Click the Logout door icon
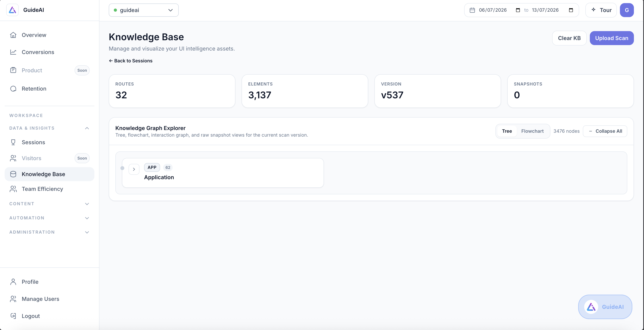This screenshot has height=330, width=644. [13, 316]
